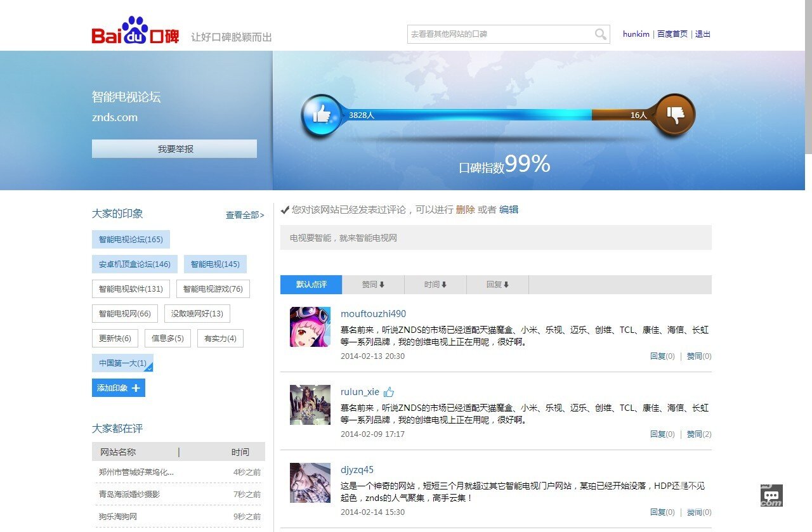Click the 2014-02-09 17:17 timestamp

[372, 434]
